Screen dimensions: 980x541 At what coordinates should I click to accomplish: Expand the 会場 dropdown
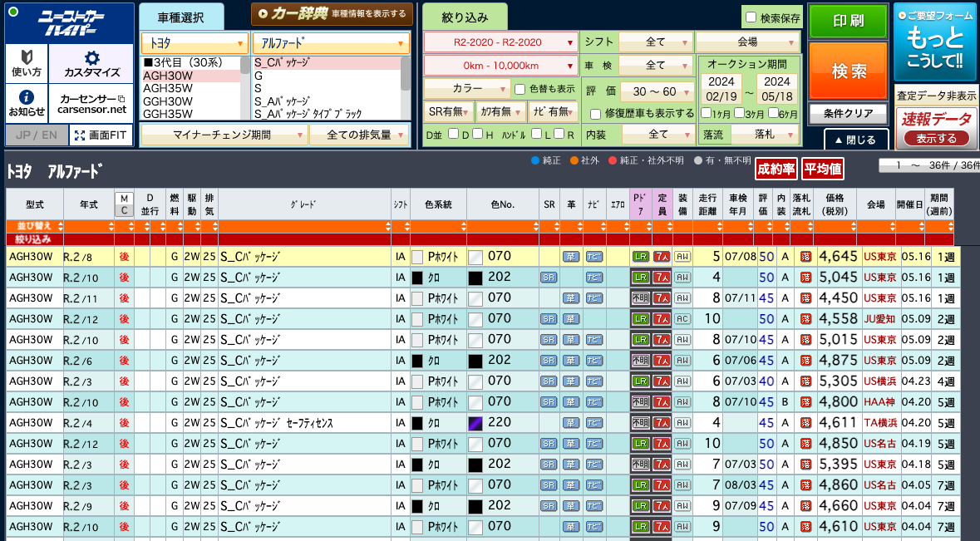click(748, 42)
